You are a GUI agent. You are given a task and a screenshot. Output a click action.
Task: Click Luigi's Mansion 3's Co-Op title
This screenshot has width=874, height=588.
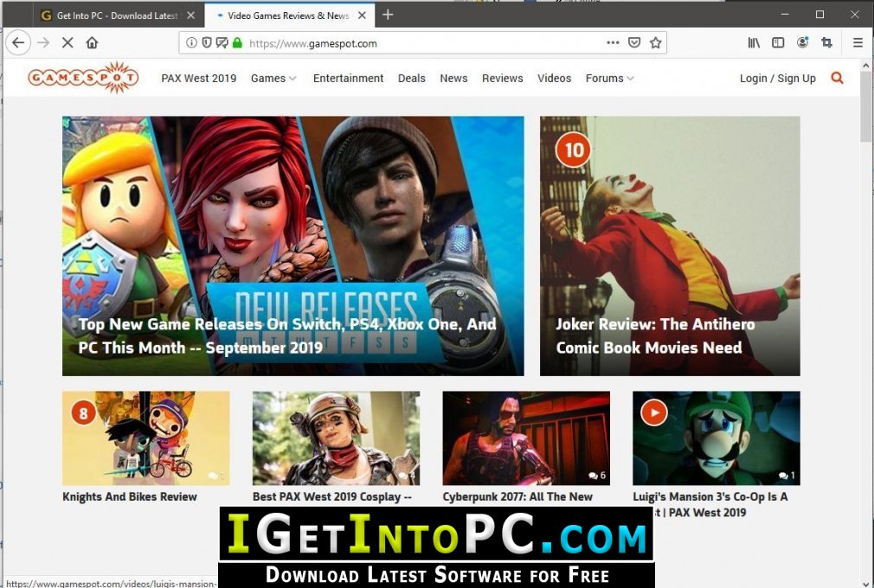point(710,504)
